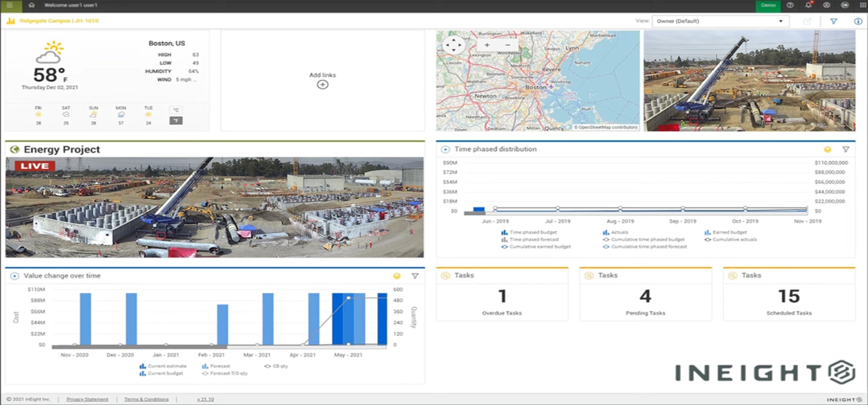
Task: Open the Terms & Conditions link
Action: [x=146, y=399]
